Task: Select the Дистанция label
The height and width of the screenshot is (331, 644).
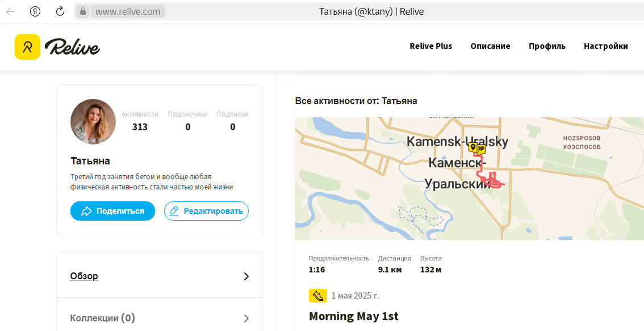Action: point(395,258)
